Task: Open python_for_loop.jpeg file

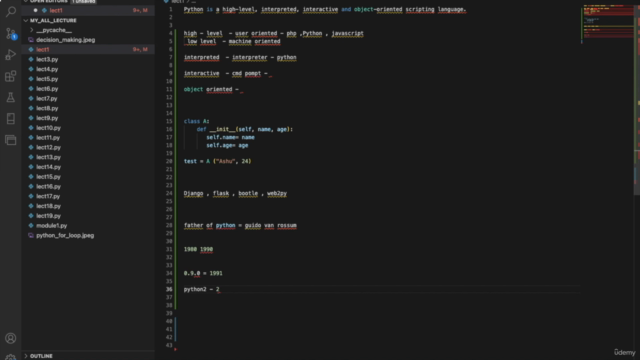Action: pos(65,236)
